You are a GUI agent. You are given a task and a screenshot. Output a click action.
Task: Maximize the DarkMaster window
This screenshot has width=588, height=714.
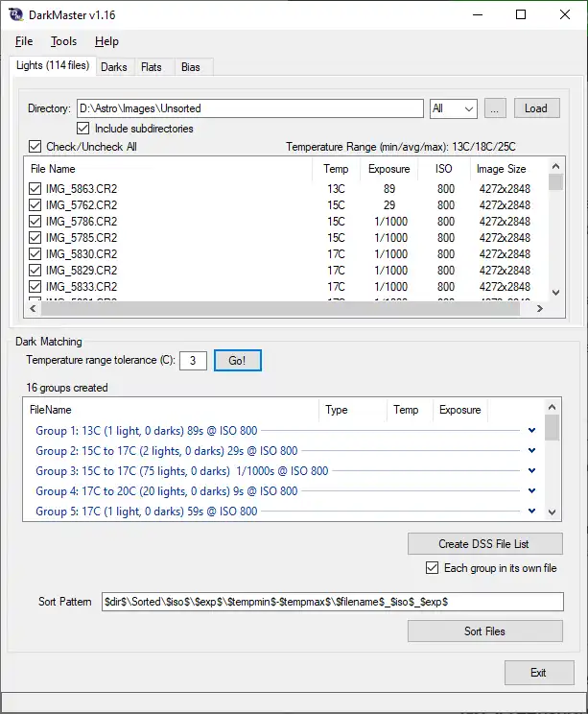521,14
